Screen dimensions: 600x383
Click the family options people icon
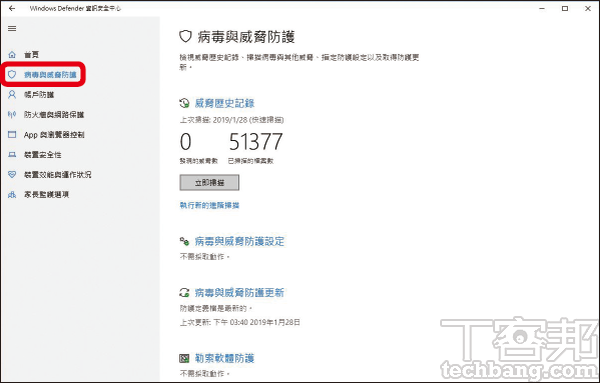[12, 195]
